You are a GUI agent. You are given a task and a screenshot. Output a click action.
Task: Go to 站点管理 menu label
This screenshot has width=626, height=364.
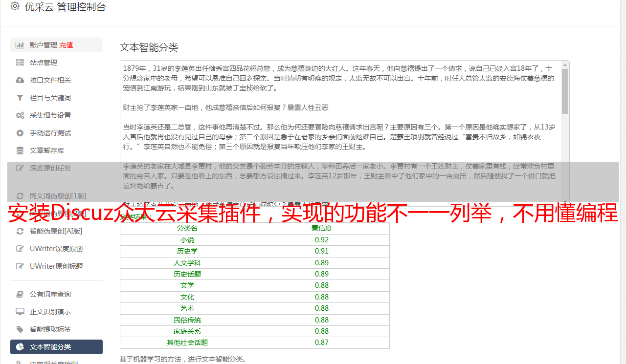[x=44, y=63]
